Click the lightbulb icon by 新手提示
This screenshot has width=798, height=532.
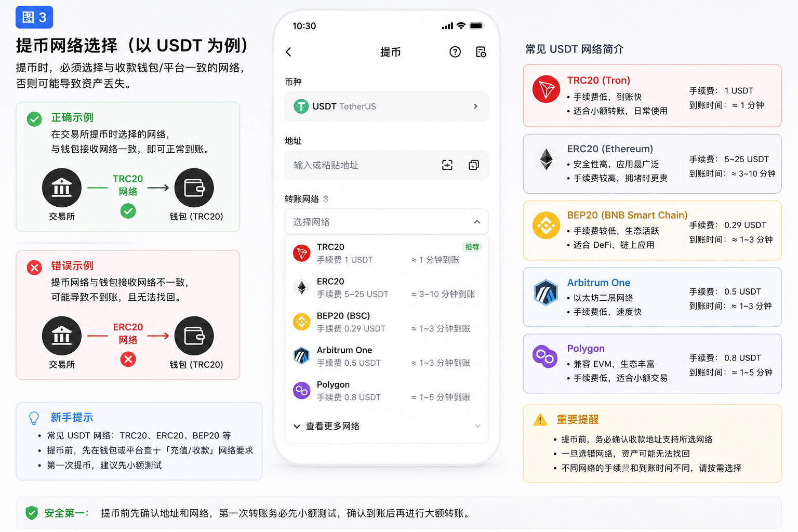pos(34,418)
